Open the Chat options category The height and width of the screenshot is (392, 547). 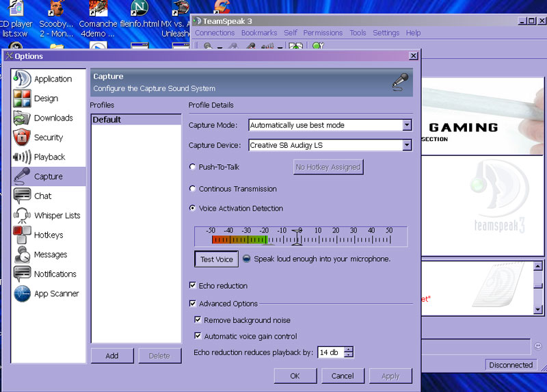point(49,196)
